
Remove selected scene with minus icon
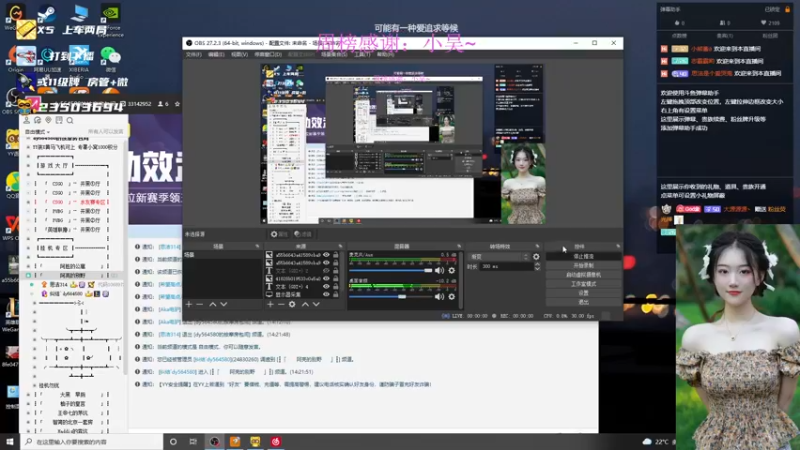[x=200, y=304]
